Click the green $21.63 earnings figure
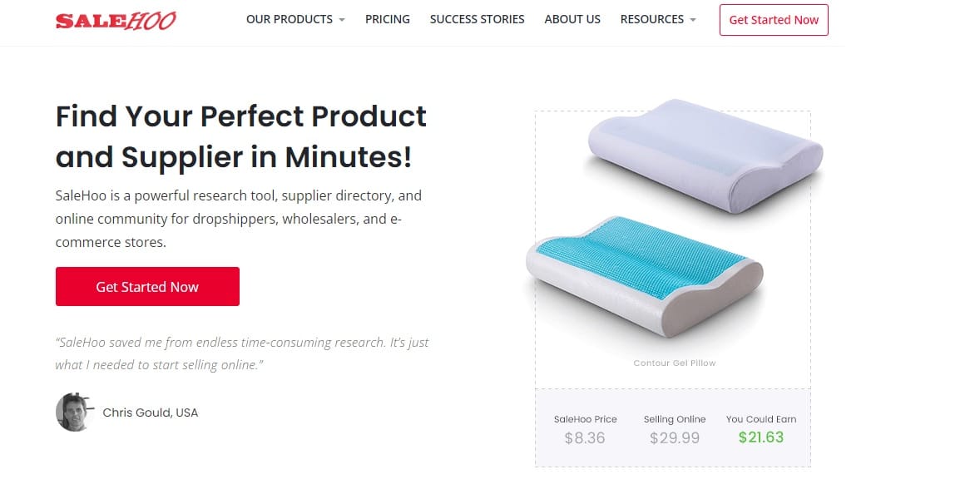The image size is (980, 494). (760, 437)
